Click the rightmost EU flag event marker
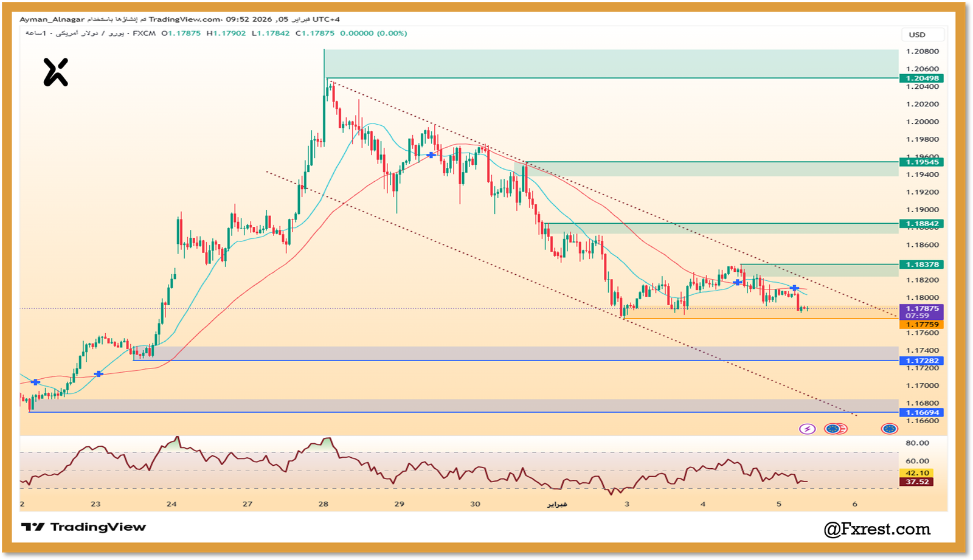The image size is (973, 560). tap(889, 430)
